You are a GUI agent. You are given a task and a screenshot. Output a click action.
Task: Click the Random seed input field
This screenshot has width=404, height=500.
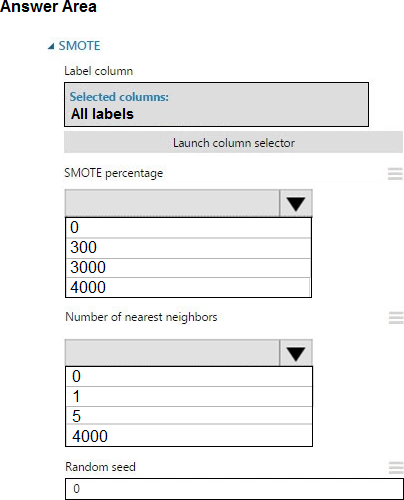pos(234,489)
